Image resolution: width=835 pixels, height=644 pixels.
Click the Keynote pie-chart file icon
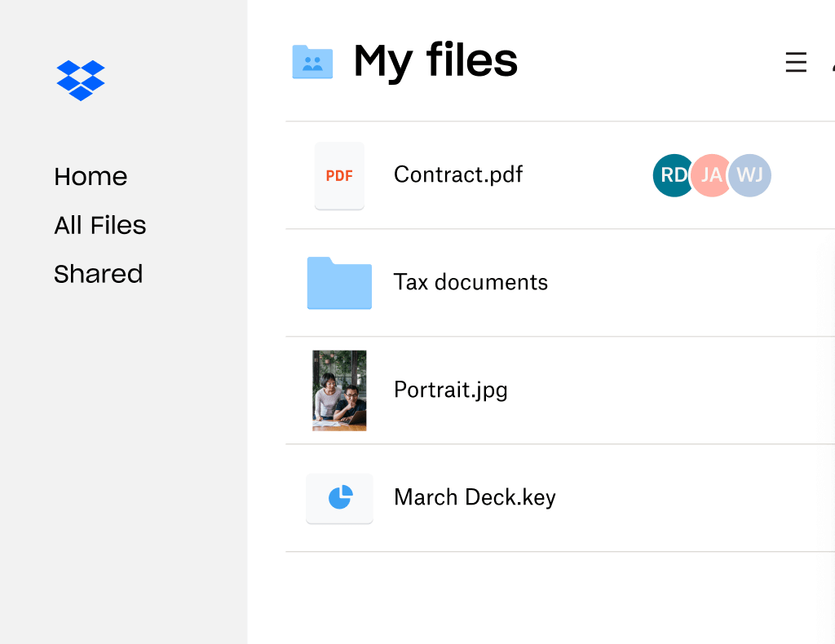click(339, 497)
